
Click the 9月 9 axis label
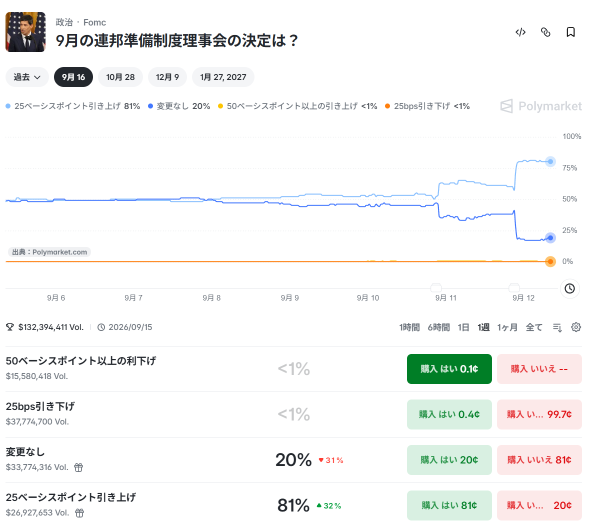[290, 298]
